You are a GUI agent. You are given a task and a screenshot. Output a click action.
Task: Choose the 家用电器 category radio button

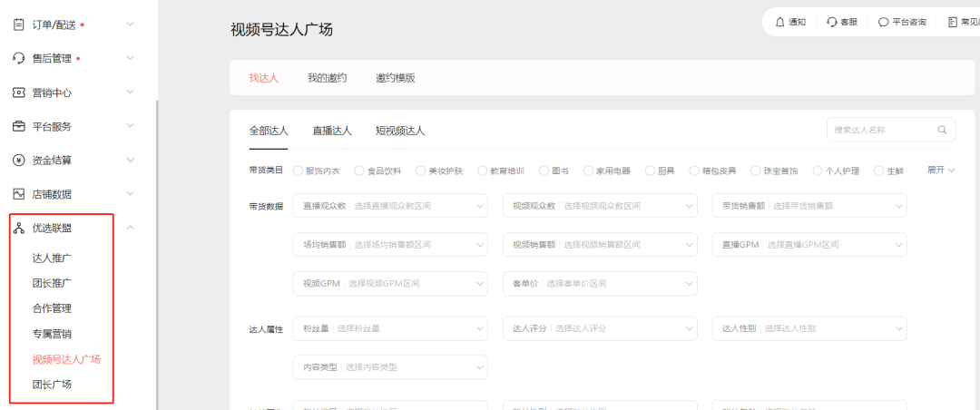(x=589, y=171)
